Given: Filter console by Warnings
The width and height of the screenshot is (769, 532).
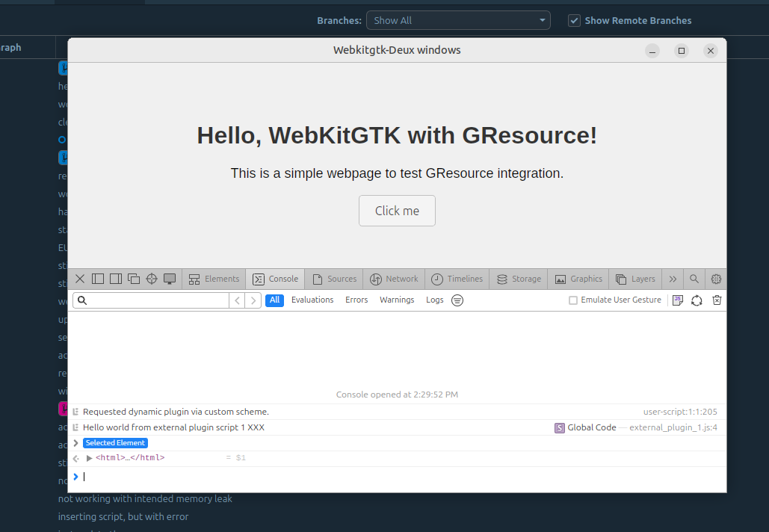Looking at the screenshot, I should coord(397,300).
